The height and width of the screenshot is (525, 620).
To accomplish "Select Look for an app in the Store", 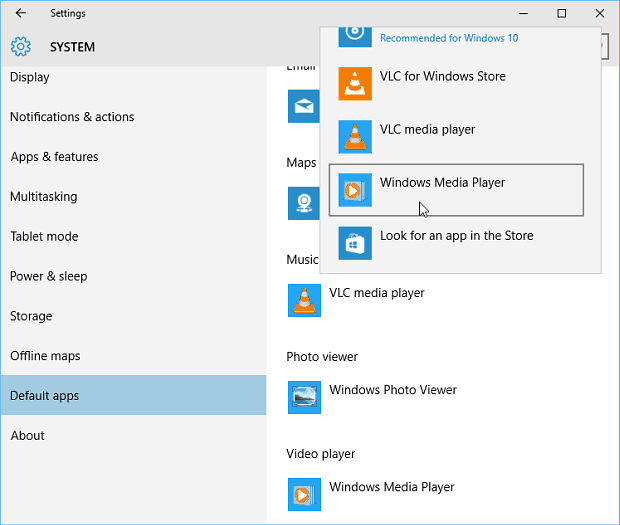I will [x=456, y=243].
